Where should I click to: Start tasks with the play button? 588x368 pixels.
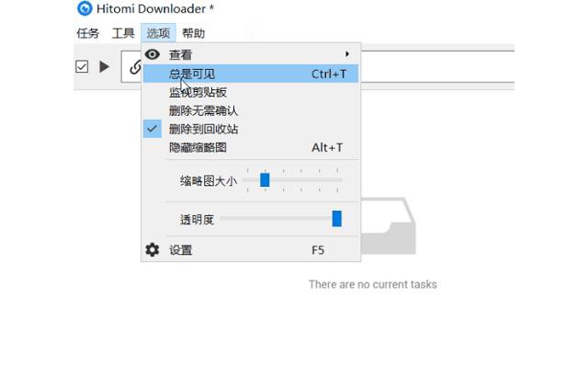[x=104, y=67]
